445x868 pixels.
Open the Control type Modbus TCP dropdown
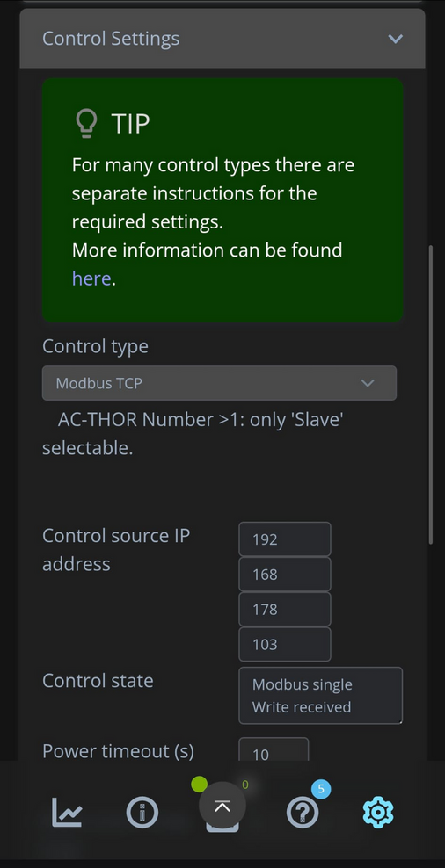(220, 383)
